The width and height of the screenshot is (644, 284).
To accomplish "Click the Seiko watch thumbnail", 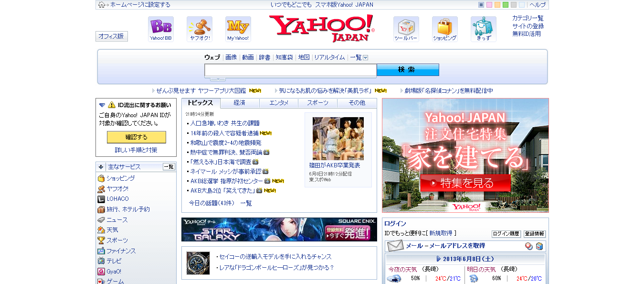I will (198, 263).
